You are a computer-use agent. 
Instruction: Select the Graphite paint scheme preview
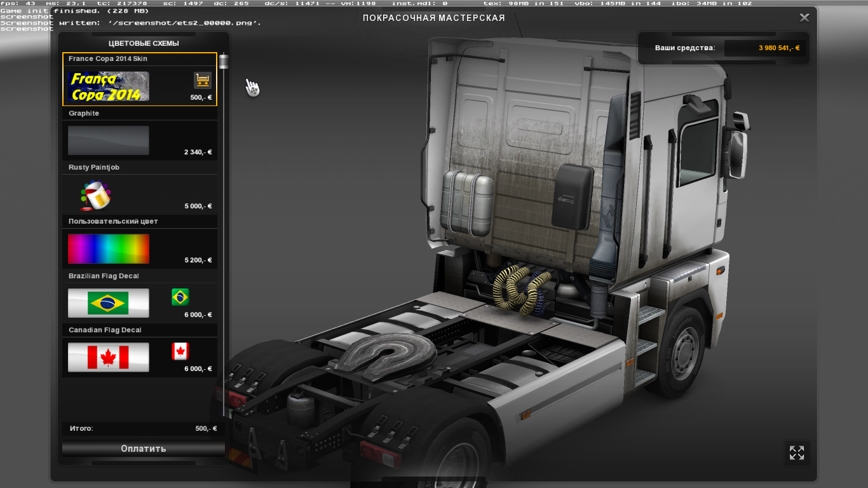108,140
